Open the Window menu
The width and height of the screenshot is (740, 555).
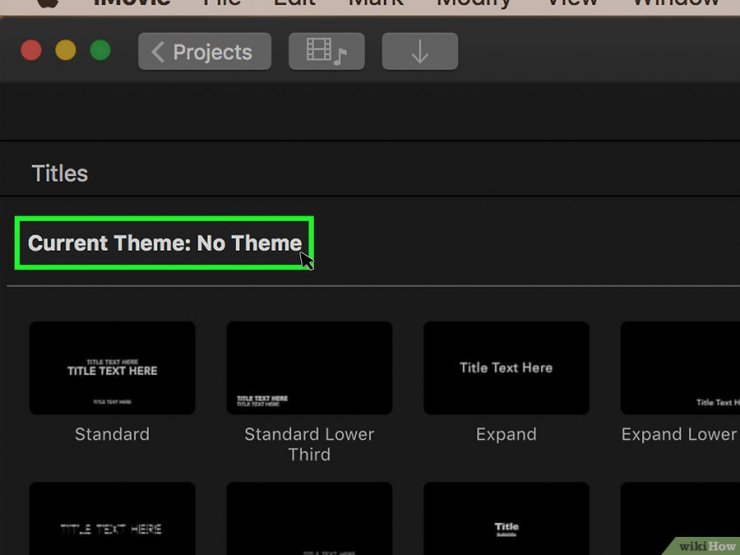click(675, 3)
